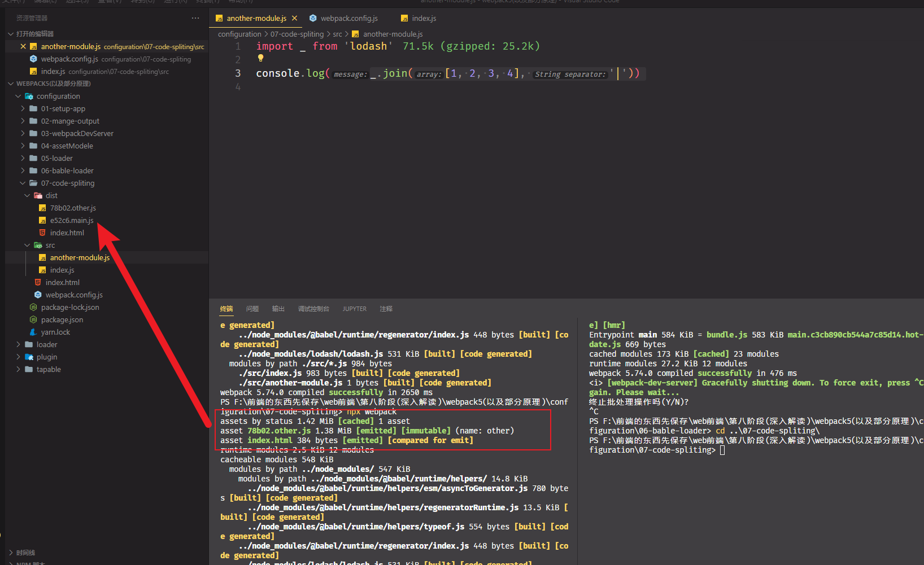Viewport: 924px width, 565px height.
Task: Switch to the webpack.config.js tab
Action: coord(348,19)
